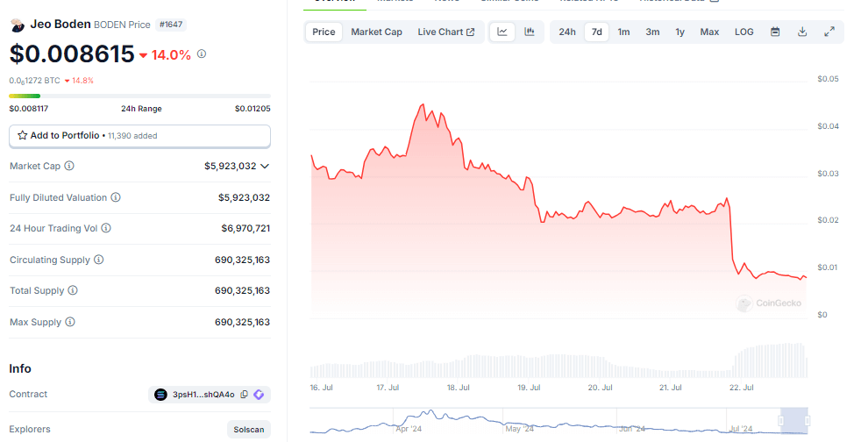Click the purple wallet icon beside contract
The width and height of the screenshot is (868, 442).
click(x=259, y=395)
